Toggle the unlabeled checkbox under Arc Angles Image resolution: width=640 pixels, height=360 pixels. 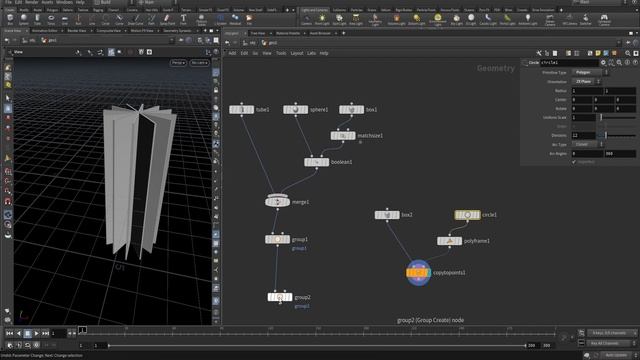[574, 162]
